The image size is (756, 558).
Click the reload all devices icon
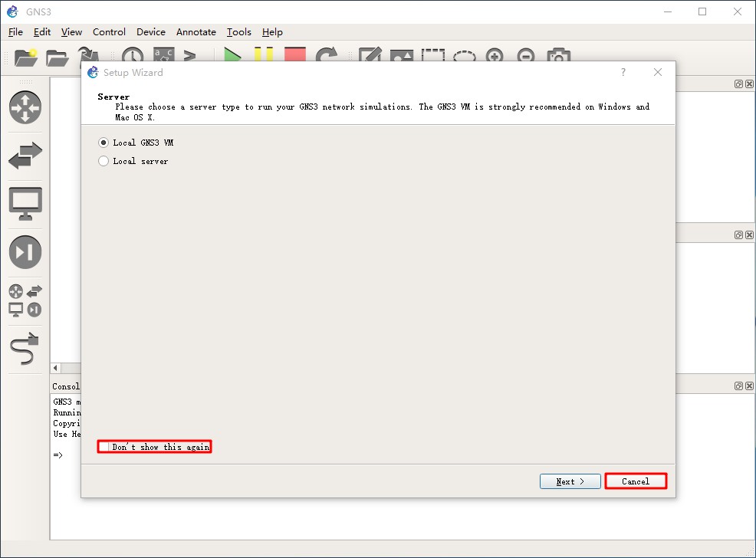327,55
